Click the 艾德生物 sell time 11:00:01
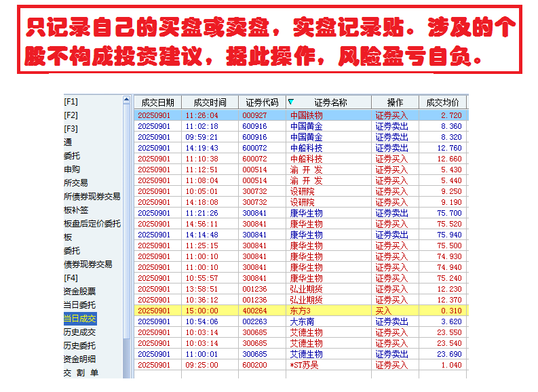The height and width of the screenshot is (392, 538). 201,354
